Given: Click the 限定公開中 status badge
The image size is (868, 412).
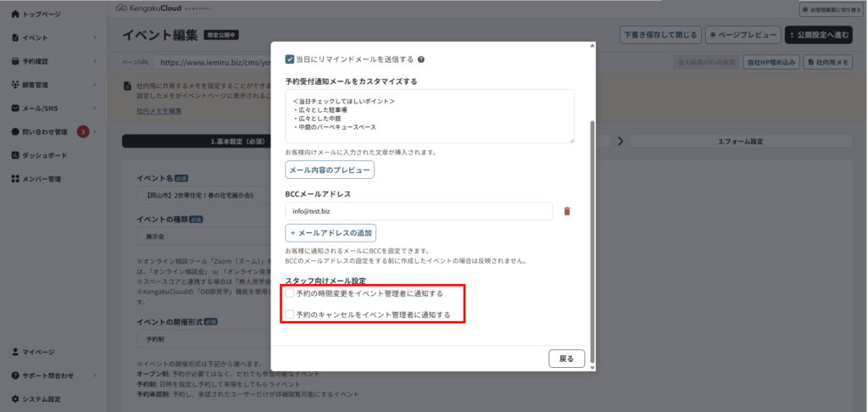Looking at the screenshot, I should click(x=221, y=35).
